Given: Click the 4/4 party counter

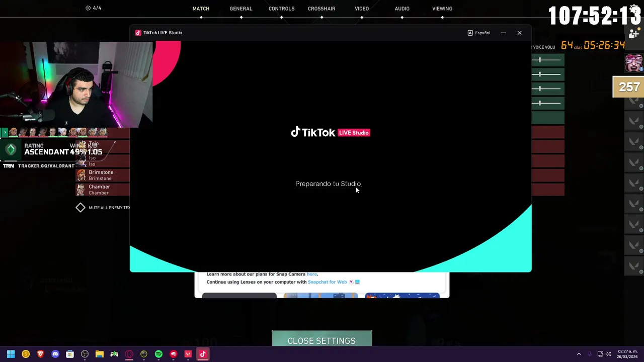Looking at the screenshot, I should point(93,8).
